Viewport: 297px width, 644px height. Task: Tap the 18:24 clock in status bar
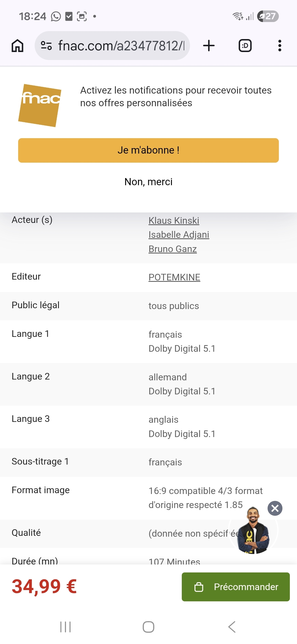[x=32, y=17]
